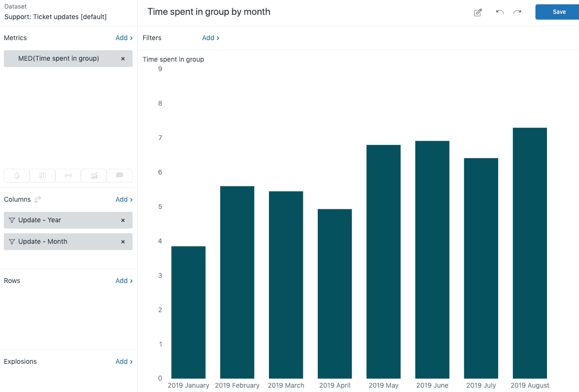Open the trend chart icon with arrow
579x392 pixels.
coord(94,175)
